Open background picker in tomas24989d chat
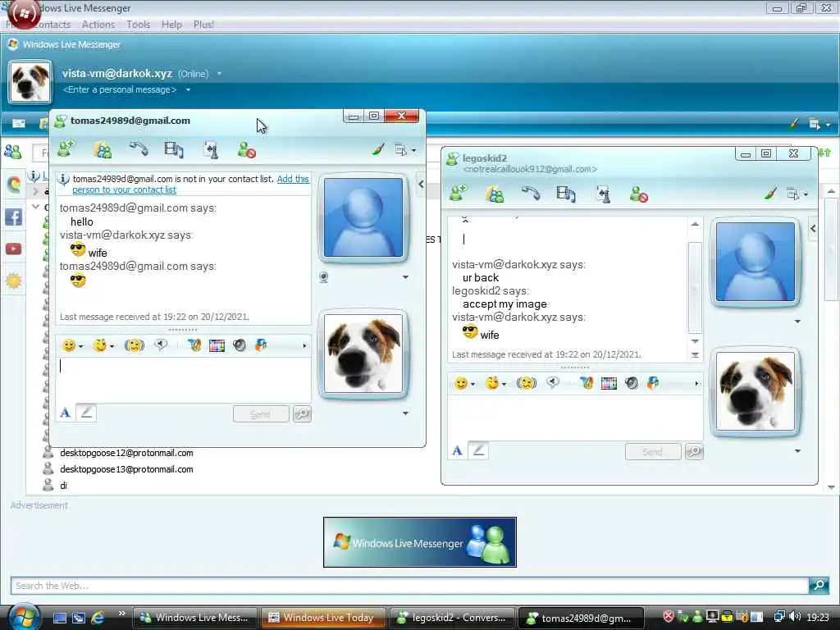Viewport: 840px width, 630px height. 217,345
